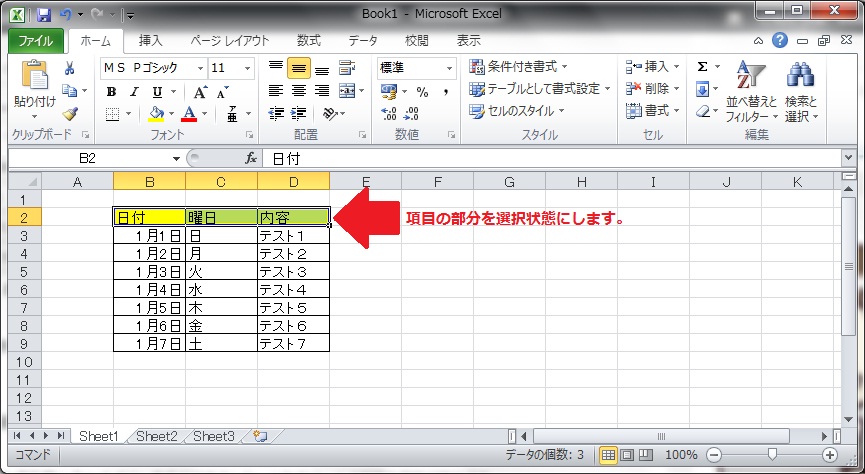Apply percent style
The image size is (865, 474).
pyautogui.click(x=422, y=92)
